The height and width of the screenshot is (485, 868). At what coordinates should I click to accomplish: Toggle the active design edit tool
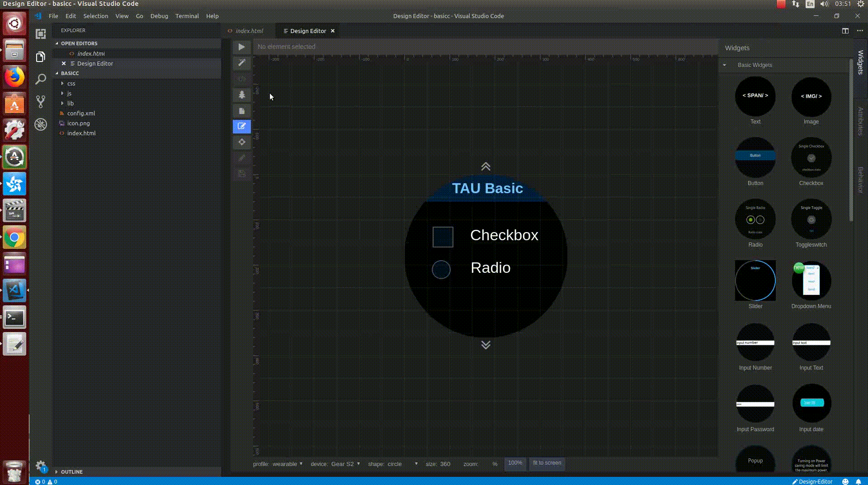[241, 126]
